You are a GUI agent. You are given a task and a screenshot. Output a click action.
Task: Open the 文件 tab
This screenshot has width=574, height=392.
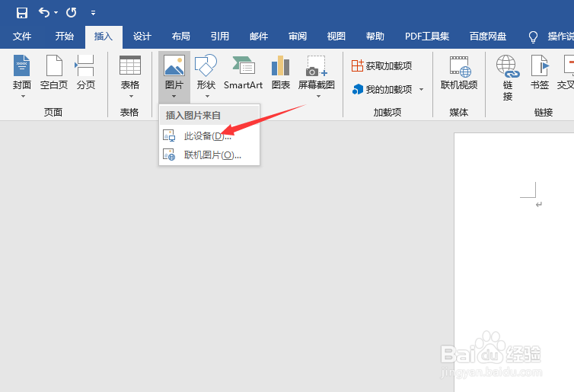[x=22, y=37]
